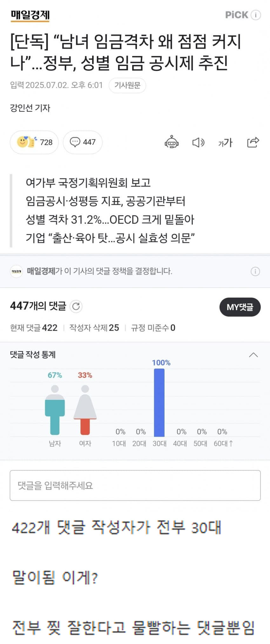
Task: Collapse the 댓글 작성 통계 chevron
Action: pyautogui.click(x=253, y=355)
